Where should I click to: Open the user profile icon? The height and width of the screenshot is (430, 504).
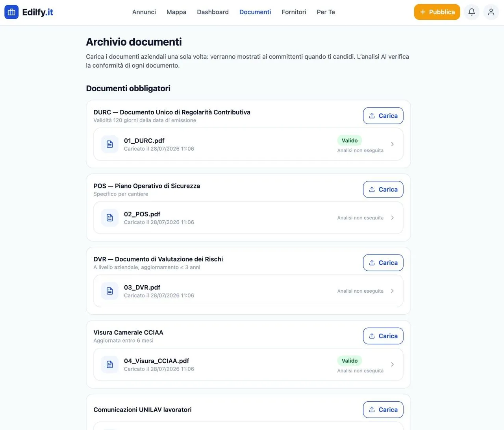tap(491, 12)
